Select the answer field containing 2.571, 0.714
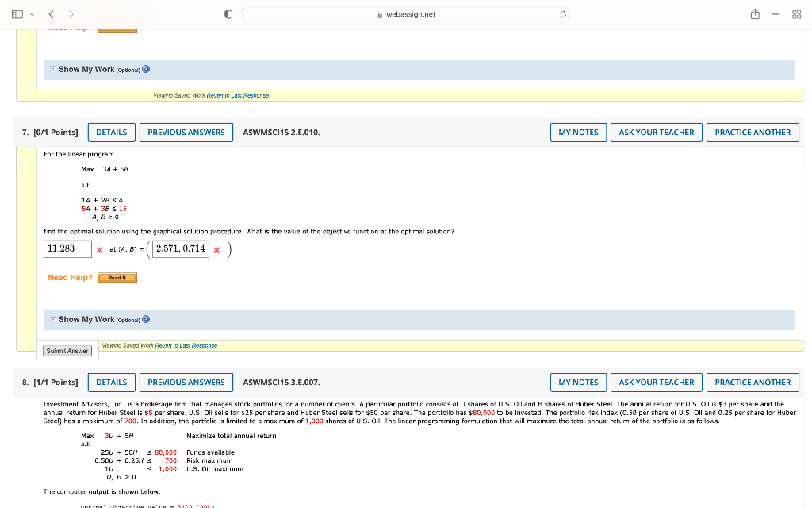The image size is (812, 508). pyautogui.click(x=180, y=248)
